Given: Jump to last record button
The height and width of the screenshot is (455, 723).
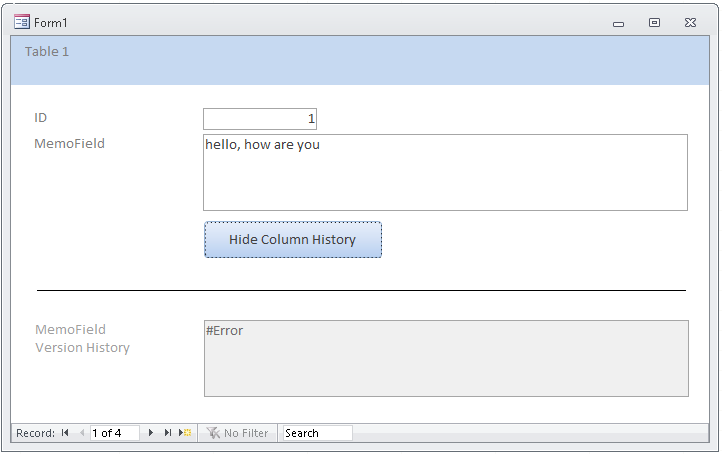Looking at the screenshot, I should [168, 433].
